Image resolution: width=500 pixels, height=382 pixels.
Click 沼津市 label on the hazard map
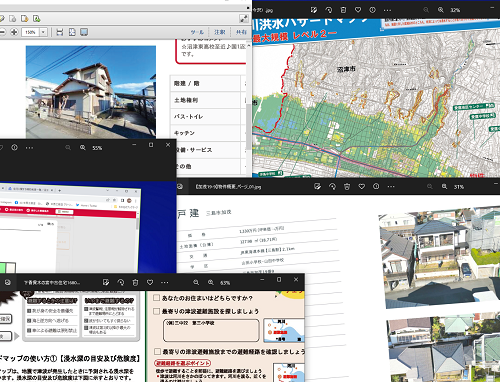pyautogui.click(x=346, y=69)
